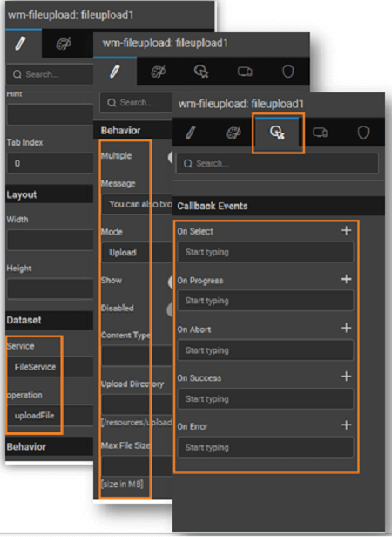Add handler with On Abort plus icon
This screenshot has width=392, height=537.
[x=346, y=328]
